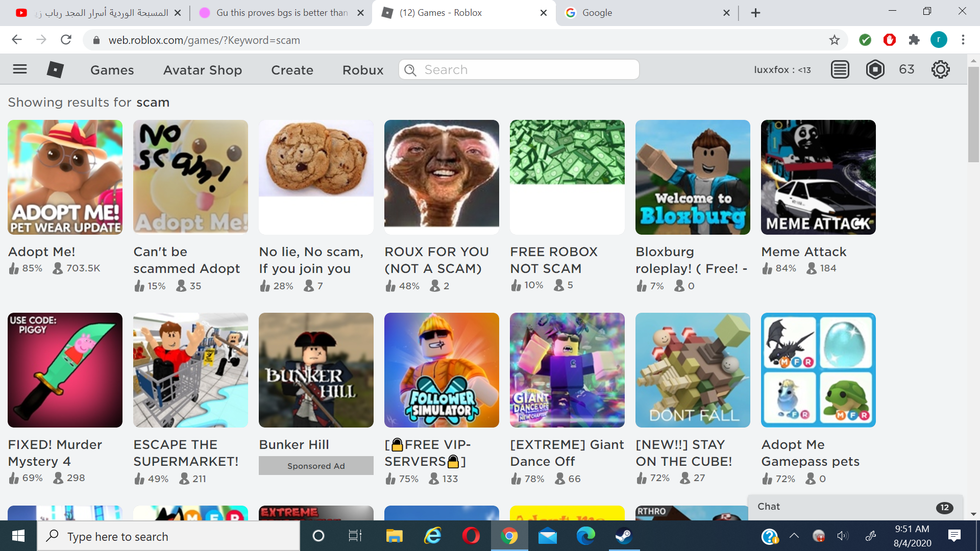Open the ESCAPE THE SUPERMARKET! thumbnail

coord(190,370)
